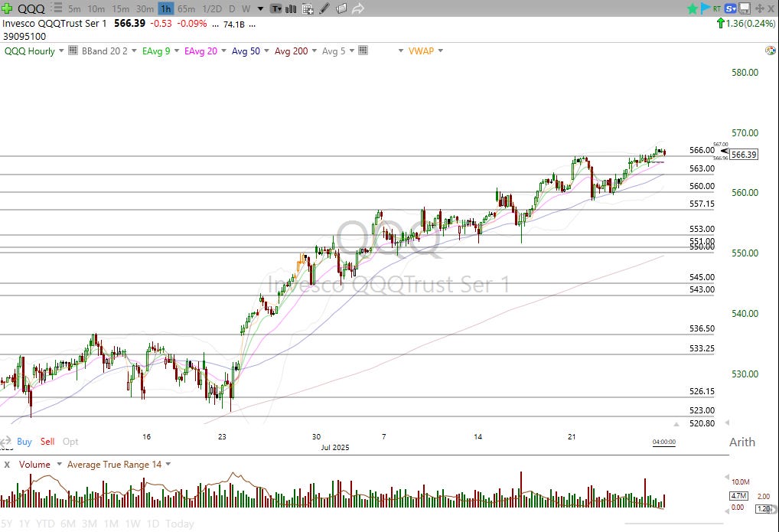This screenshot has width=779, height=532.
Task: Click the green star favorite icon
Action: 692,8
